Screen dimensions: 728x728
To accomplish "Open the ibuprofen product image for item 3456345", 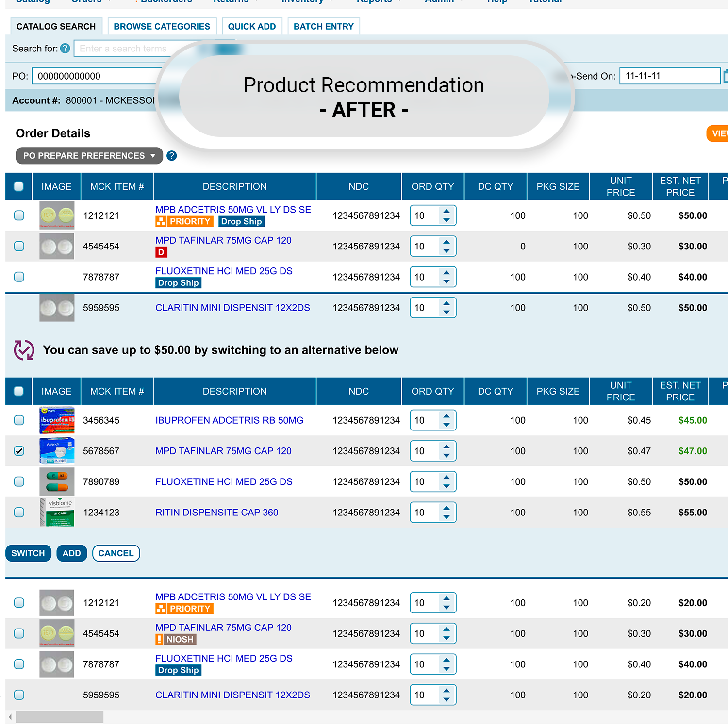I will click(x=57, y=420).
